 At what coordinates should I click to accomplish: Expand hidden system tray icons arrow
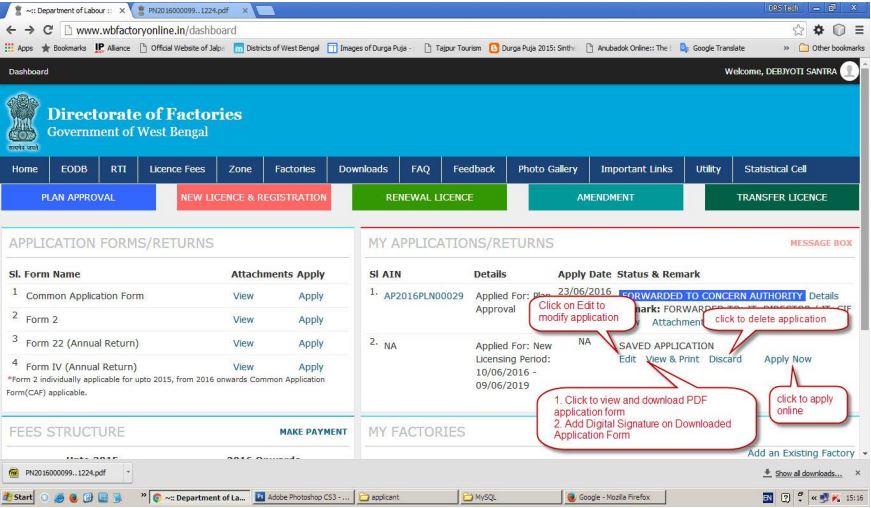(x=814, y=498)
